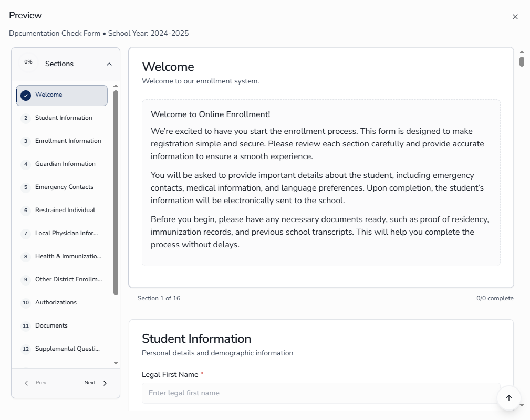The width and height of the screenshot is (530, 420).
Task: Select the Welcome section
Action: pos(62,95)
